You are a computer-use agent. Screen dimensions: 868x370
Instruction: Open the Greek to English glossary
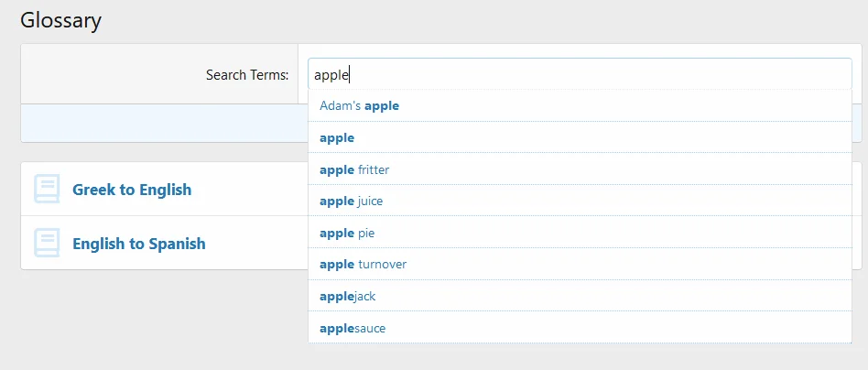132,190
